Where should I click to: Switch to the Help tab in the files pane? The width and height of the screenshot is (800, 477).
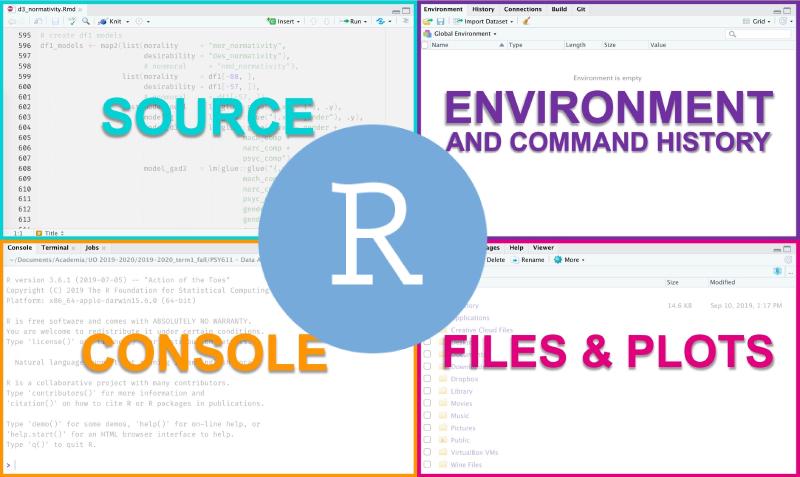click(x=516, y=247)
